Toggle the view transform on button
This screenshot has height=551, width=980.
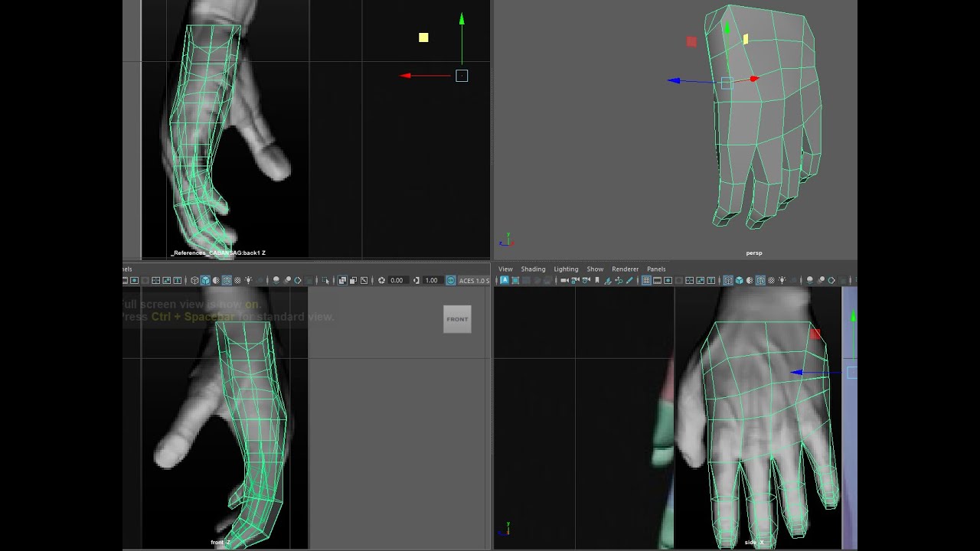[x=450, y=280]
